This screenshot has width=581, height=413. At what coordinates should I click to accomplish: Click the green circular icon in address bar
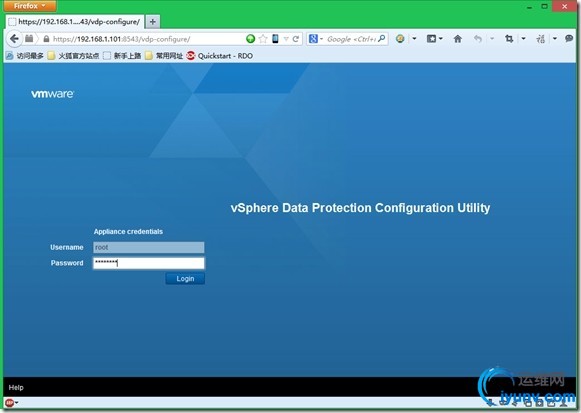coord(250,39)
